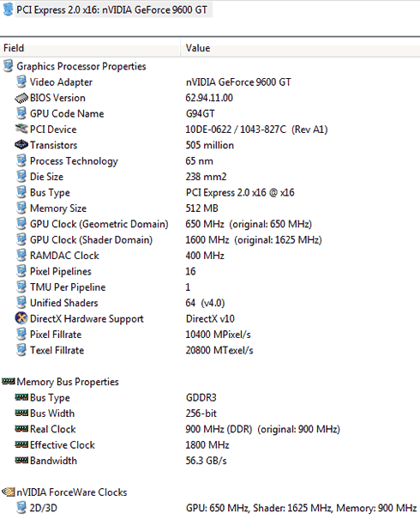Select the 2D/3D clocks row
This screenshot has width=420, height=519.
(x=210, y=508)
